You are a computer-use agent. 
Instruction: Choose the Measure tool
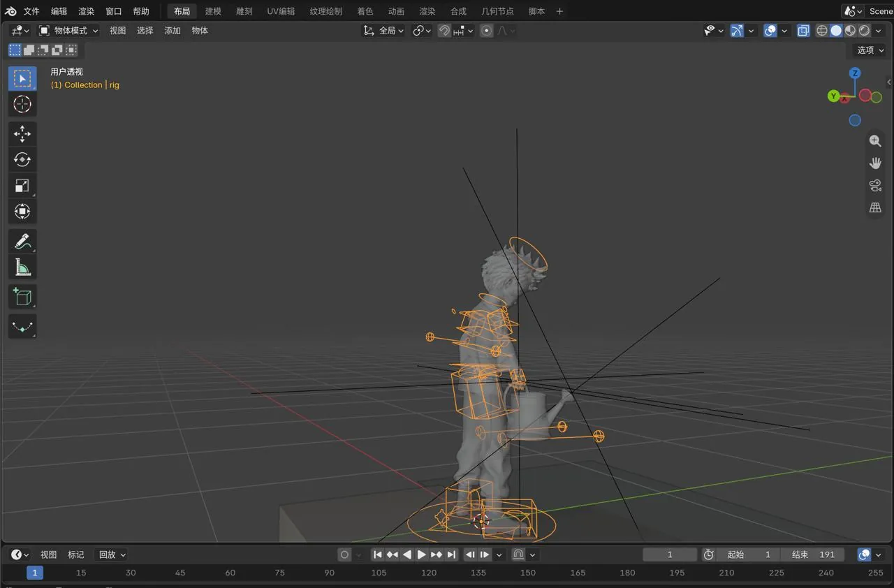(22, 267)
